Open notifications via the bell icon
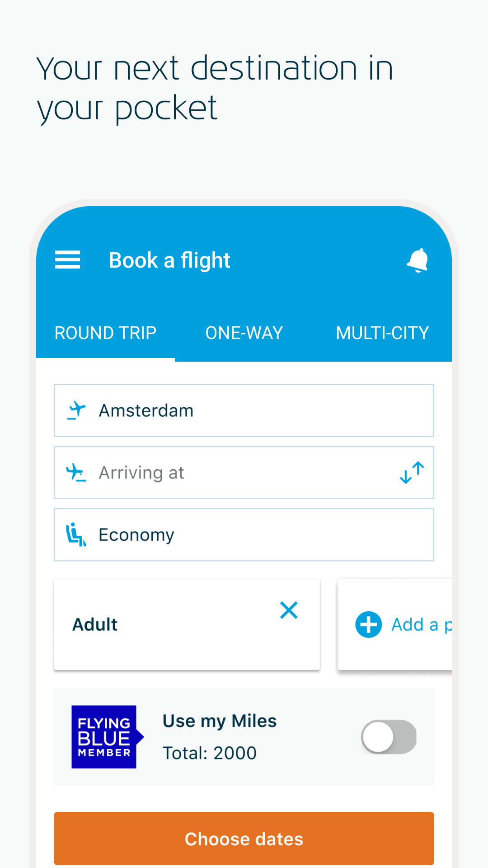 pos(418,260)
